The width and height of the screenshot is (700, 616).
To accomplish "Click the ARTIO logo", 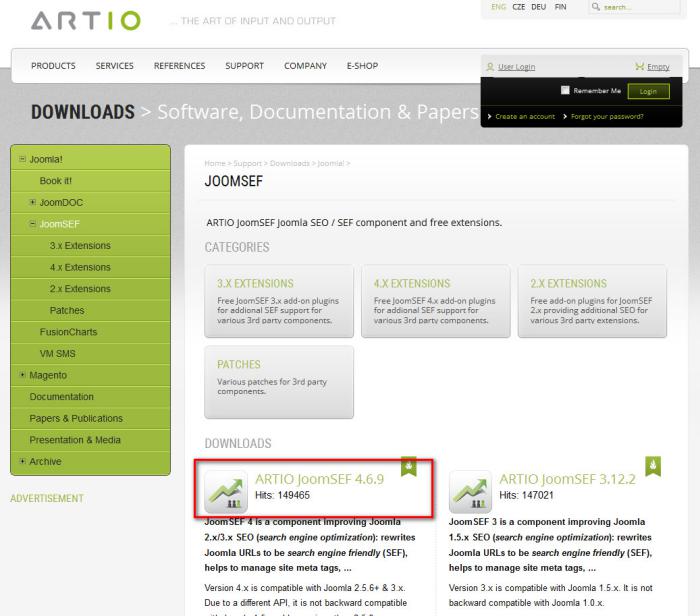I will (87, 19).
